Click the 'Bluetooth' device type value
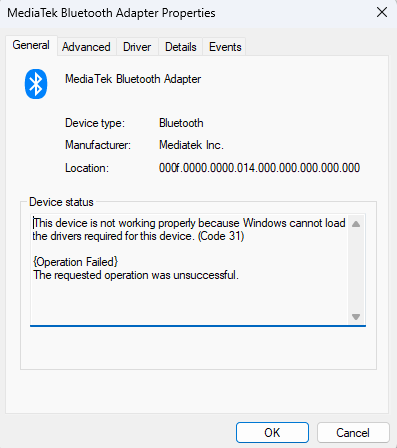Viewport: 397px width, 448px height. coord(181,123)
